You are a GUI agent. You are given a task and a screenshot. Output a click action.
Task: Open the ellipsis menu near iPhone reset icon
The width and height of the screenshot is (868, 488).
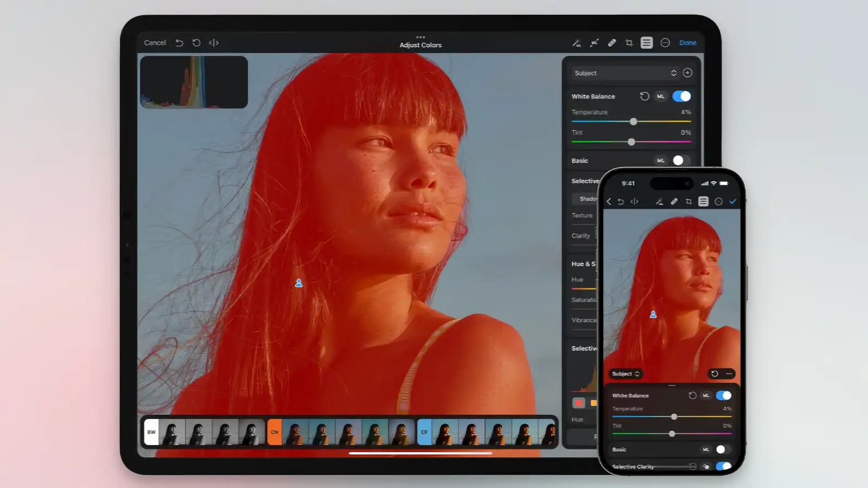pyautogui.click(x=729, y=374)
